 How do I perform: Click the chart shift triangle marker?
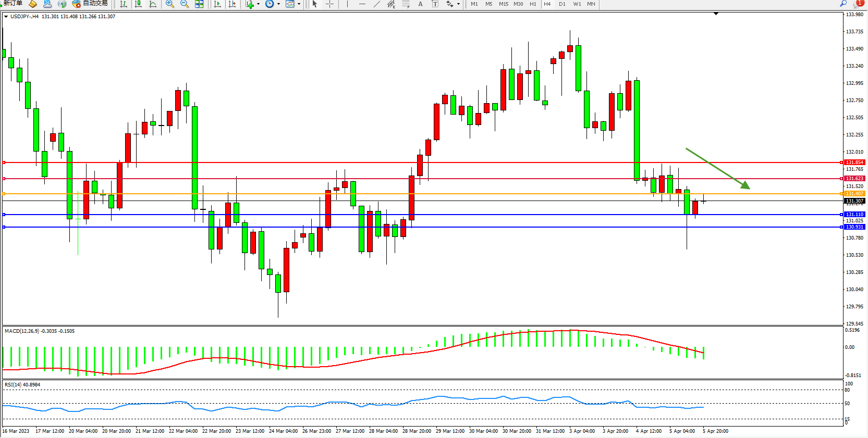[x=716, y=14]
